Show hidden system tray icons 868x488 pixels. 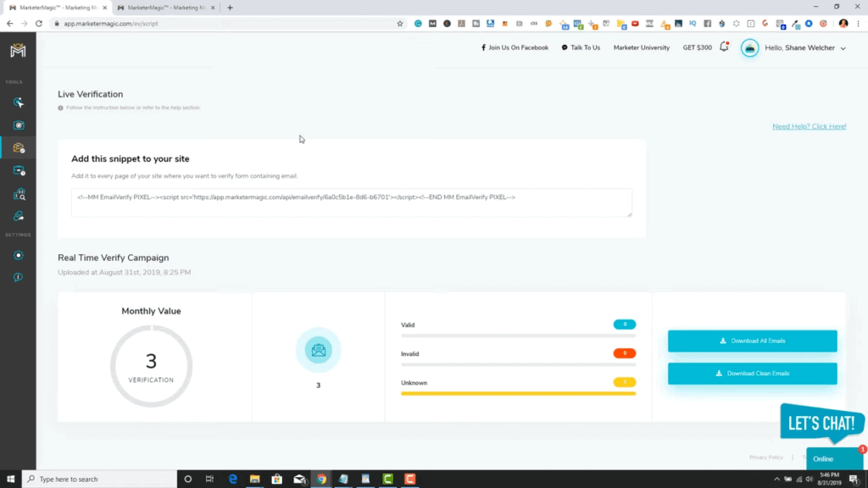776,480
